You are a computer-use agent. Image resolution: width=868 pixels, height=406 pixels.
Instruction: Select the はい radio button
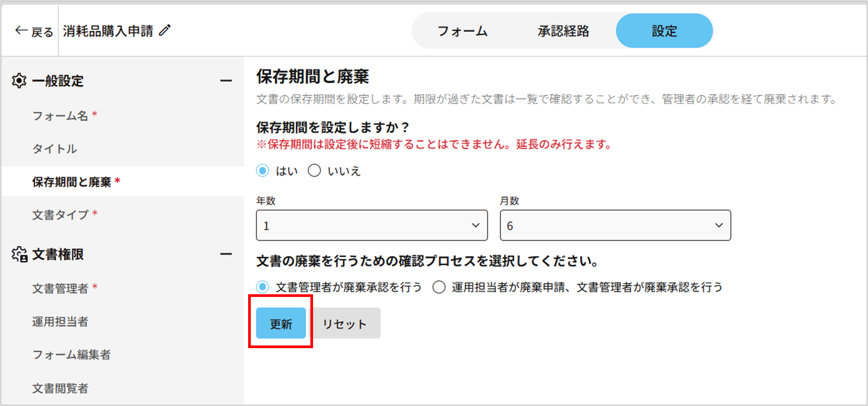(263, 171)
